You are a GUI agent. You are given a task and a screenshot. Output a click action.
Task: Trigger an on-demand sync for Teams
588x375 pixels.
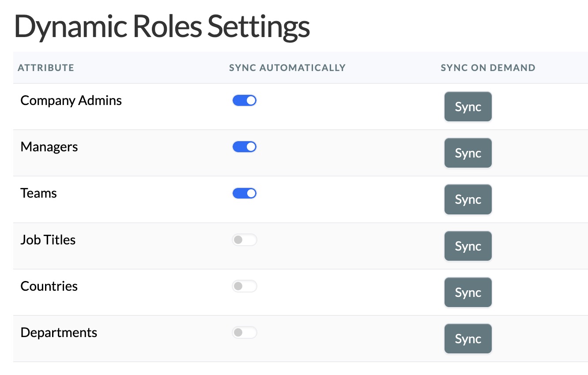(468, 199)
